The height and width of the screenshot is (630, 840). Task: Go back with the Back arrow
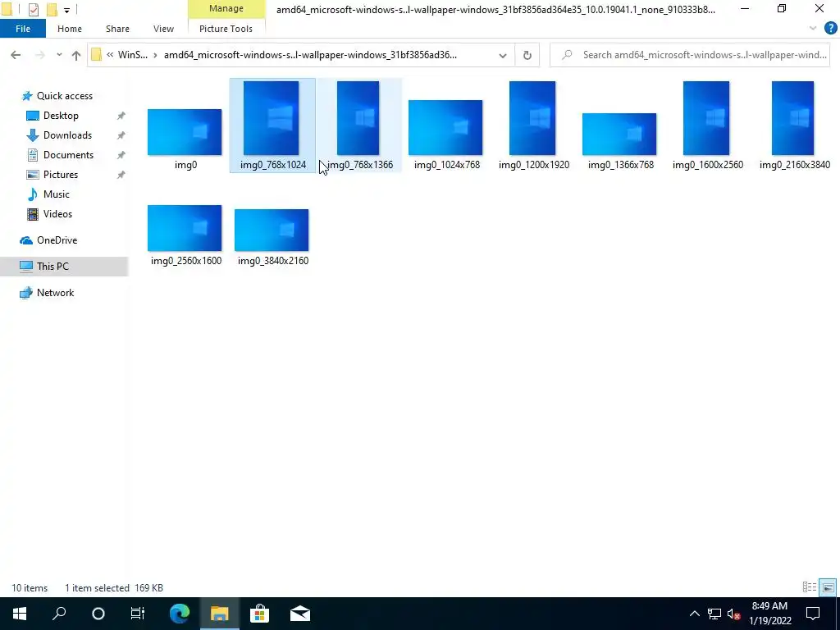tap(16, 55)
